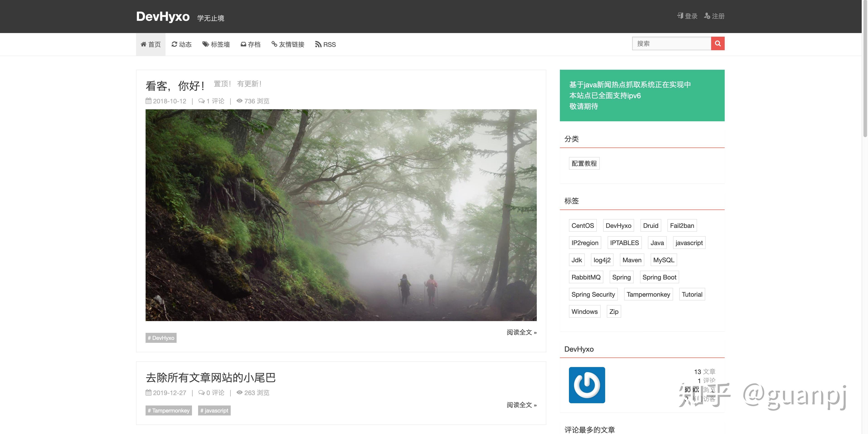Viewport: 868px width, 434px height.
Task: Open the 存档 archive page
Action: (250, 44)
